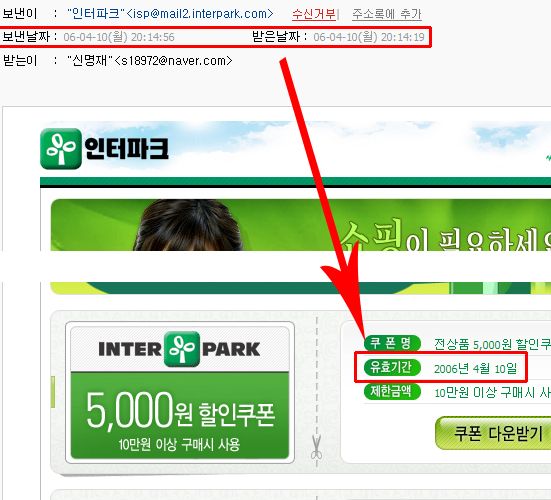
Task: Click the 제한금액 green label badge
Action: [x=392, y=391]
